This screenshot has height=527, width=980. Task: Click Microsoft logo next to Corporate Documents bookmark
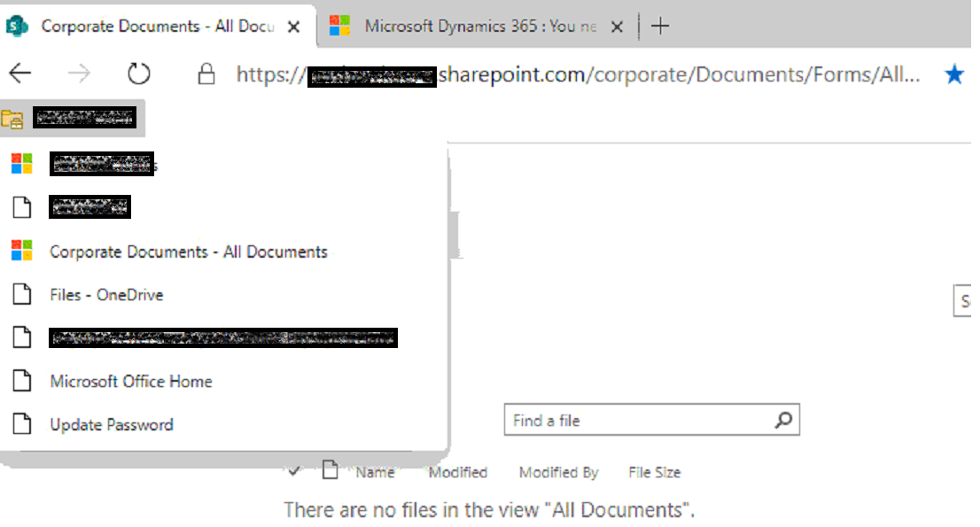(x=22, y=251)
